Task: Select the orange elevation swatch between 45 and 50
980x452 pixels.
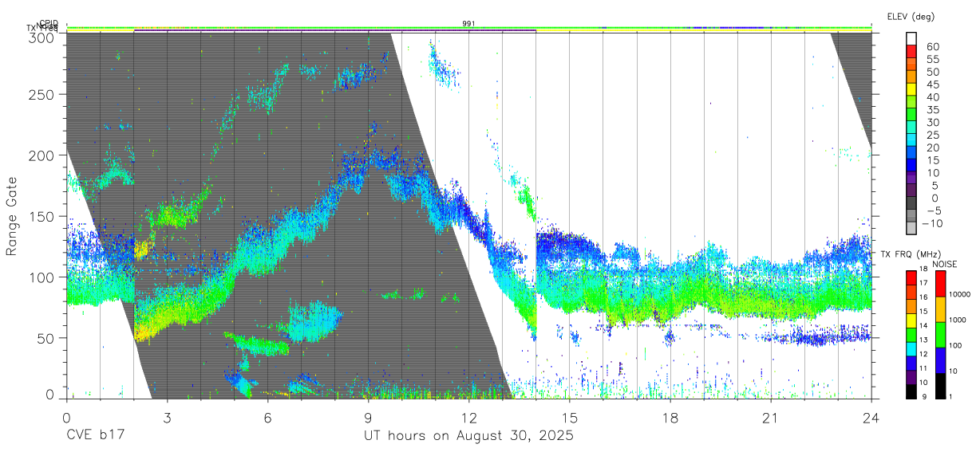Action: (x=911, y=77)
